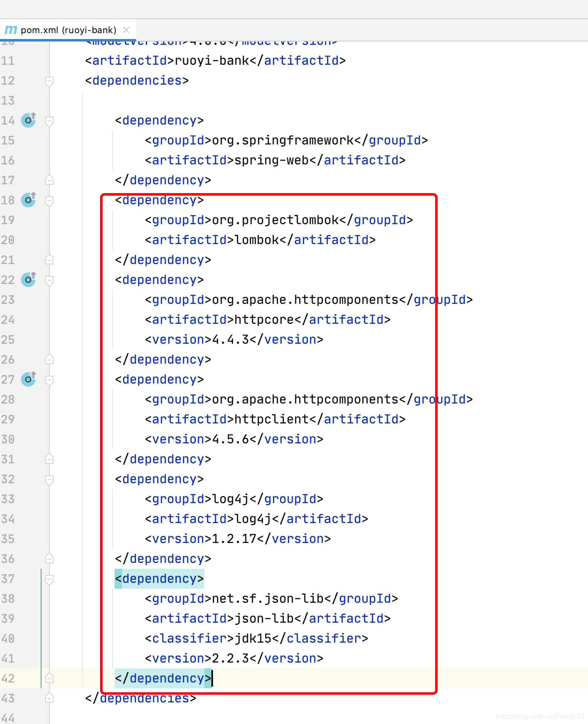Click the spring-web artifactId value
Image resolution: width=588 pixels, height=724 pixels.
pos(272,160)
